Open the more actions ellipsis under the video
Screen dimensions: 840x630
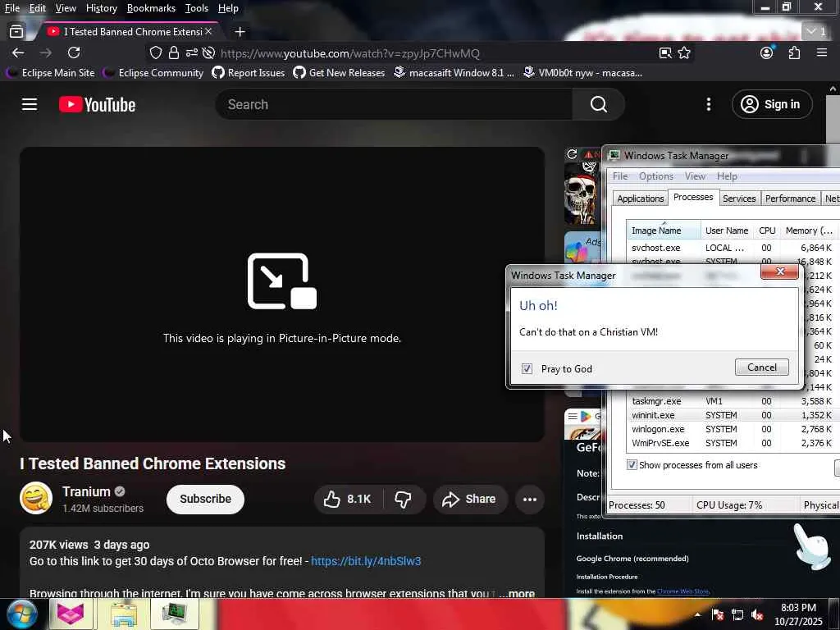pyautogui.click(x=530, y=500)
